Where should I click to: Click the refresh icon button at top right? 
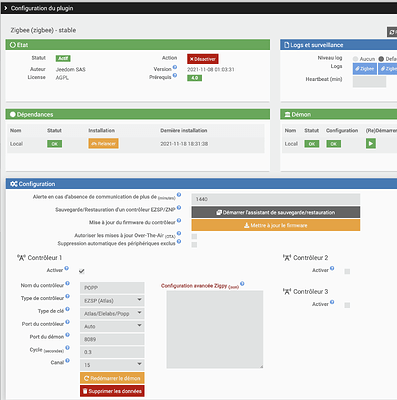[x=392, y=32]
